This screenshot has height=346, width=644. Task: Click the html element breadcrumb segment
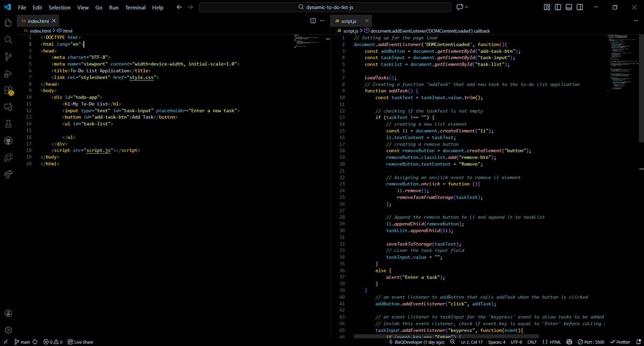[64, 31]
